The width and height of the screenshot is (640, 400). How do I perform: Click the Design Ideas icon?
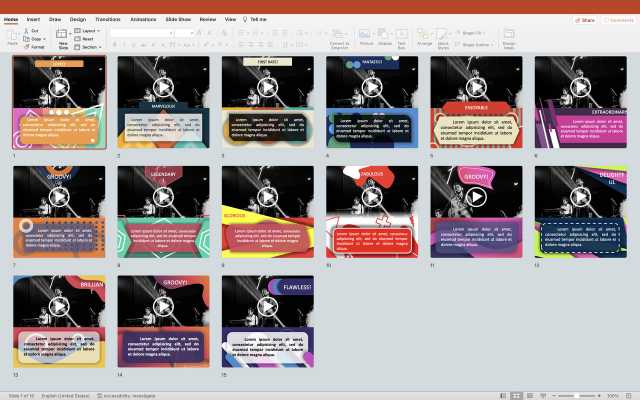tap(509, 36)
